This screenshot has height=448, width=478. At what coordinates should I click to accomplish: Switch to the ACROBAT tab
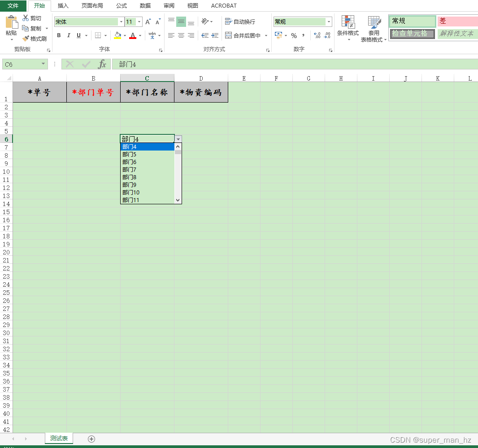tap(224, 6)
